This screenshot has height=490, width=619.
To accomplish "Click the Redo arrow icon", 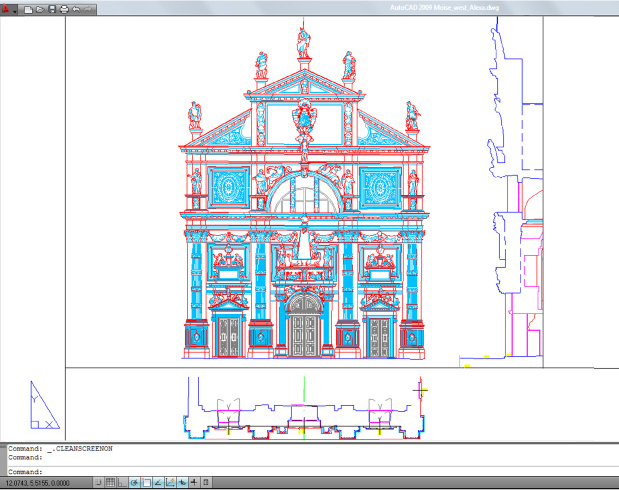I will [x=89, y=9].
